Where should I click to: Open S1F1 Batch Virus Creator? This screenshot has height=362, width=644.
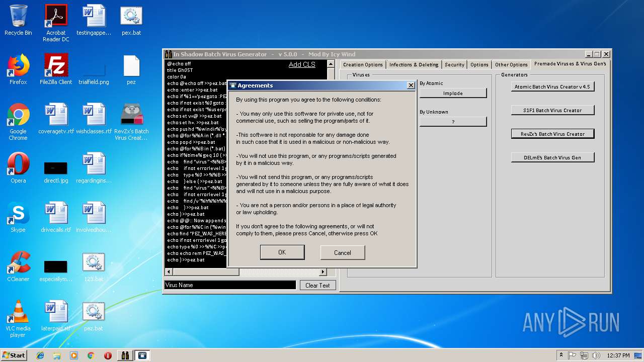552,110
